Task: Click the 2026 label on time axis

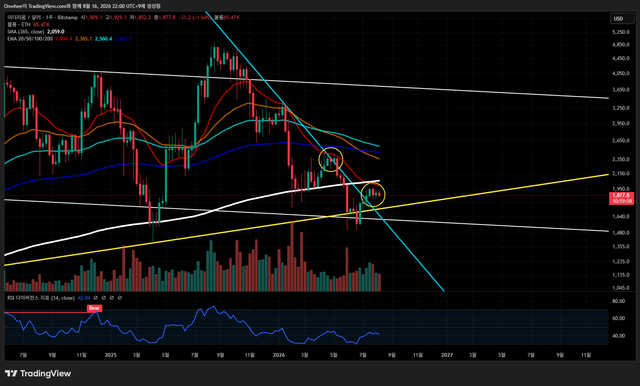Action: point(279,355)
